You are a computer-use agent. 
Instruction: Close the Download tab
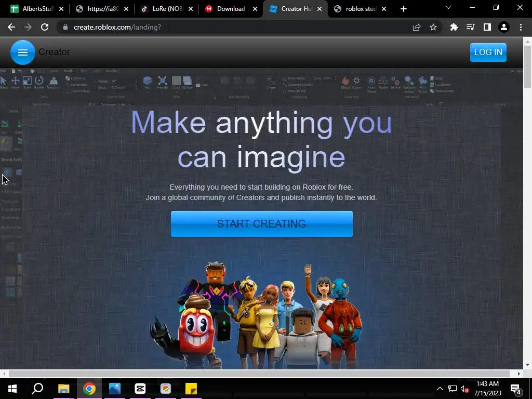tap(255, 9)
